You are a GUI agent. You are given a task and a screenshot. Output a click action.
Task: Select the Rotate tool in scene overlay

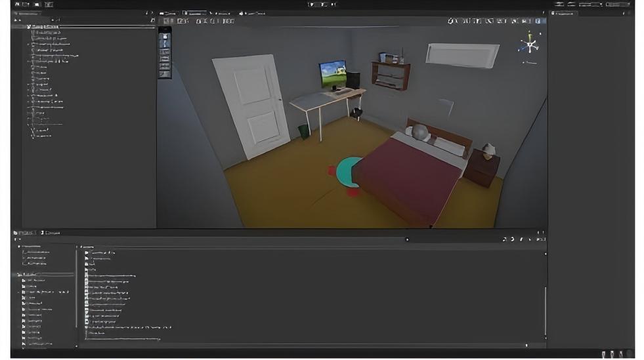(165, 52)
